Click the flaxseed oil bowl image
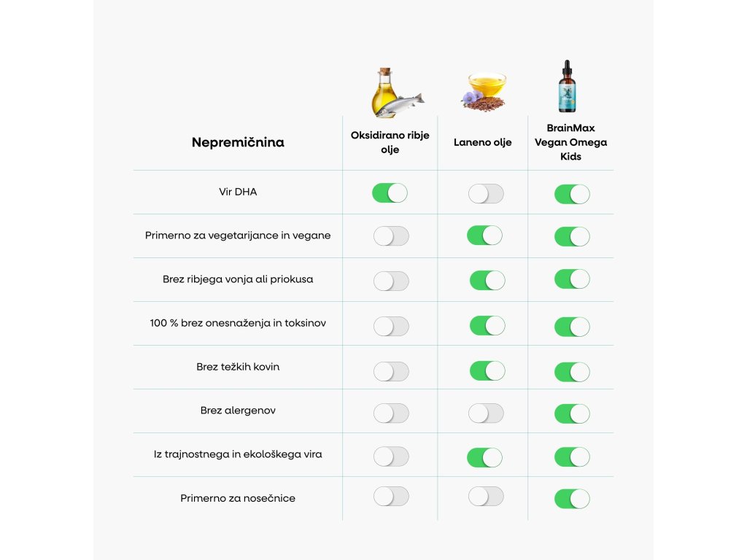The height and width of the screenshot is (560, 747). (483, 92)
